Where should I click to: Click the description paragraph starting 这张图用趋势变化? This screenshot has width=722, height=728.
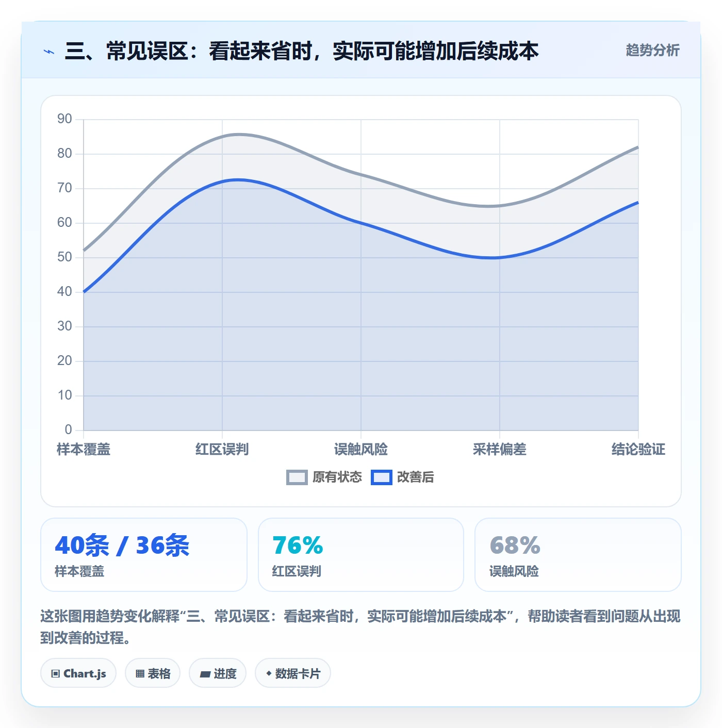click(360, 627)
